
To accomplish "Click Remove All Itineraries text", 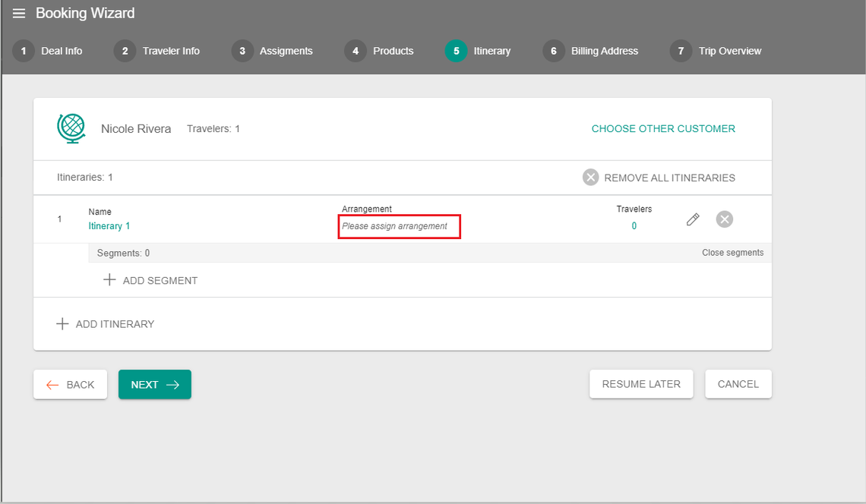I will (669, 178).
